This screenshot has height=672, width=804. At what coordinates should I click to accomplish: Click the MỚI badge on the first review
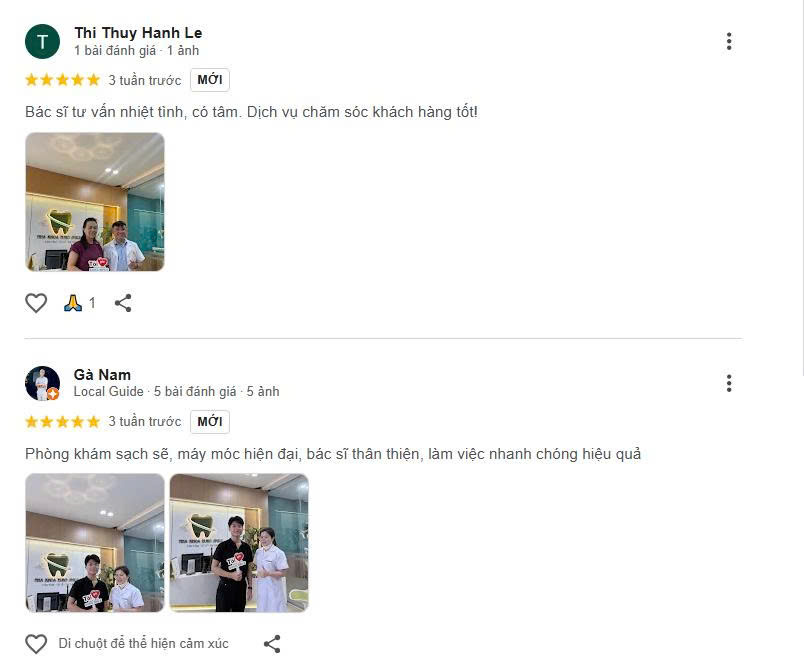coord(210,80)
